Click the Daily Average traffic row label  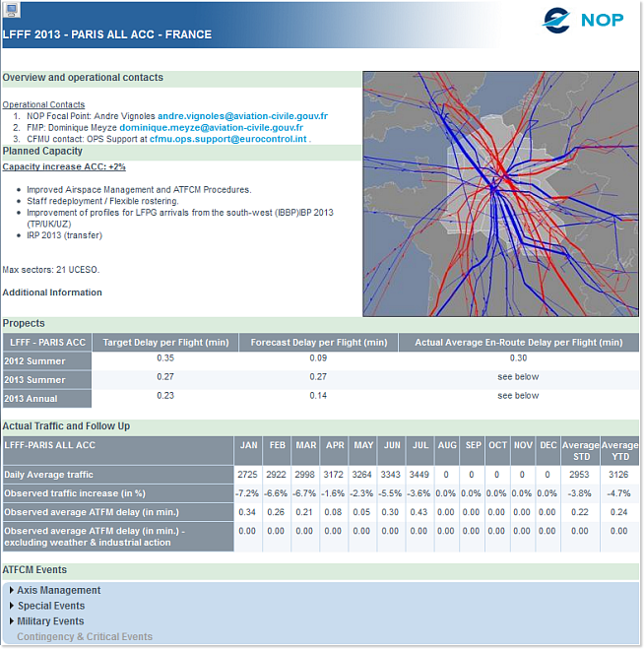click(49, 475)
